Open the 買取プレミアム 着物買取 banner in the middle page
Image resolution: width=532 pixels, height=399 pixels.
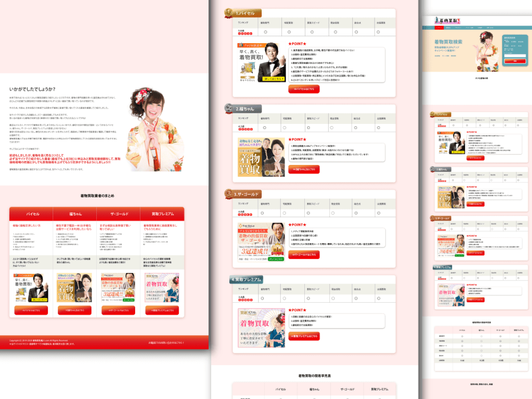coord(261,328)
